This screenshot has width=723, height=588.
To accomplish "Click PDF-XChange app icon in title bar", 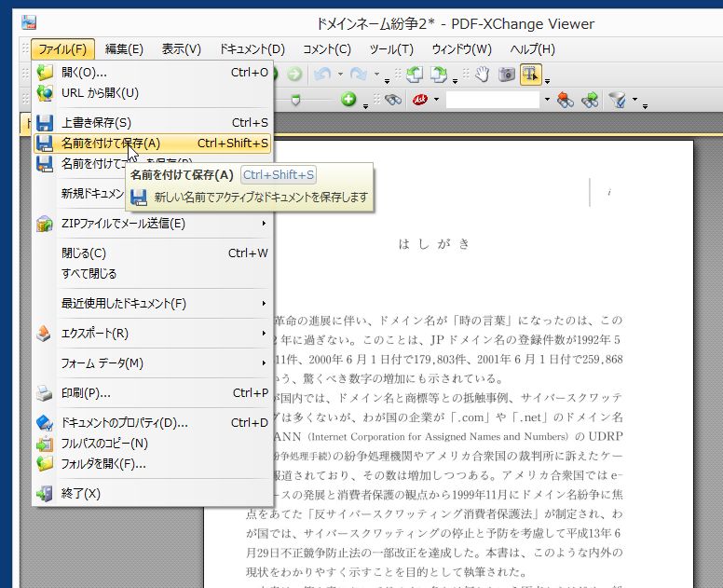I will [29, 22].
